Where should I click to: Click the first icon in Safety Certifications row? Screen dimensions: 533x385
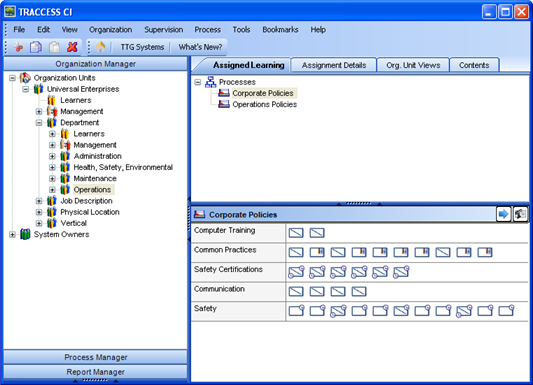[x=296, y=272]
